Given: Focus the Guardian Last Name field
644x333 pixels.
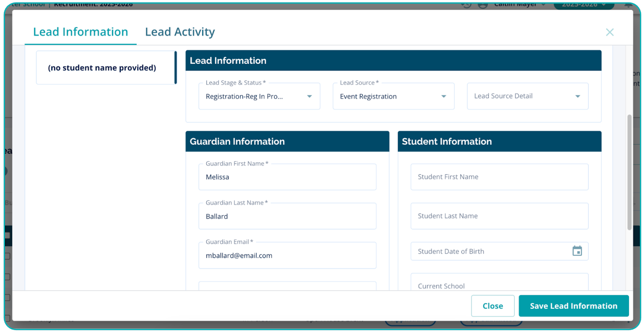Looking at the screenshot, I should (x=287, y=217).
